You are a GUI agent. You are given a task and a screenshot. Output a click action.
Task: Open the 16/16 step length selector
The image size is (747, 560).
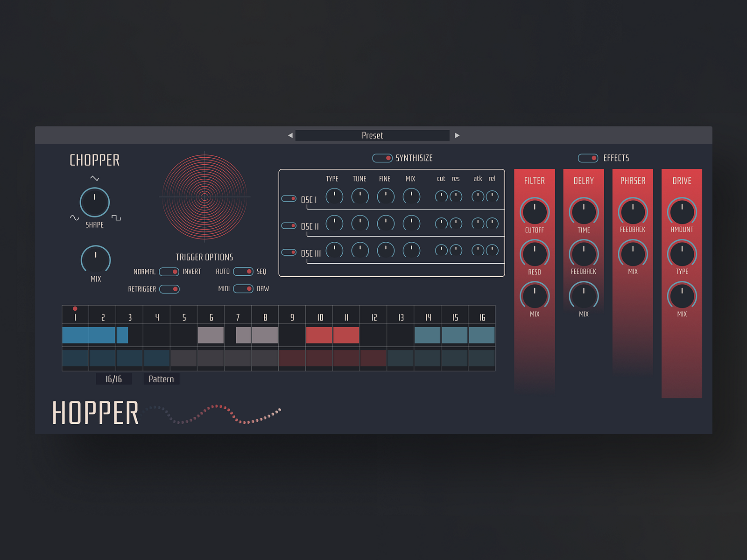(113, 379)
